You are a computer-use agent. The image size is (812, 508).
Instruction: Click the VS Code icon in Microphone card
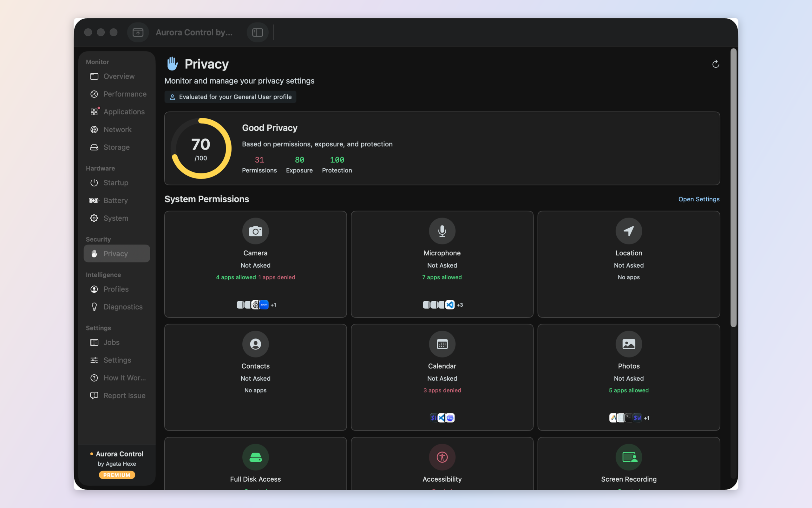point(450,305)
